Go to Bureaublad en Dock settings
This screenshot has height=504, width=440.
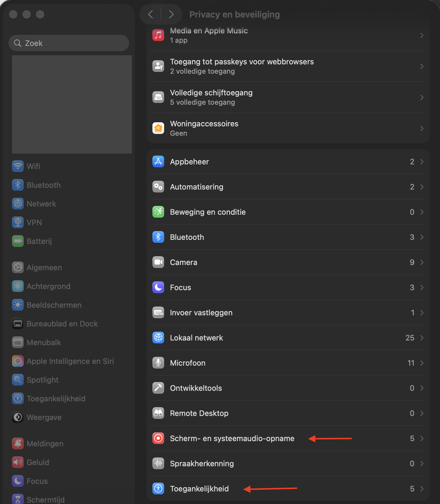pos(62,324)
